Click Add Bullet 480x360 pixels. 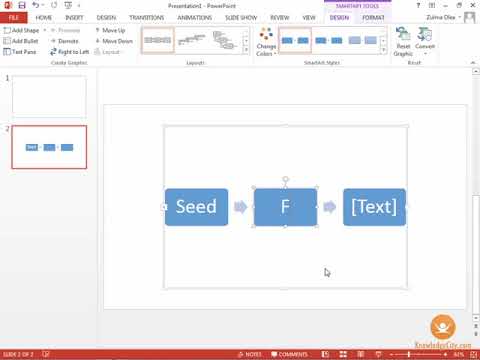(21, 41)
